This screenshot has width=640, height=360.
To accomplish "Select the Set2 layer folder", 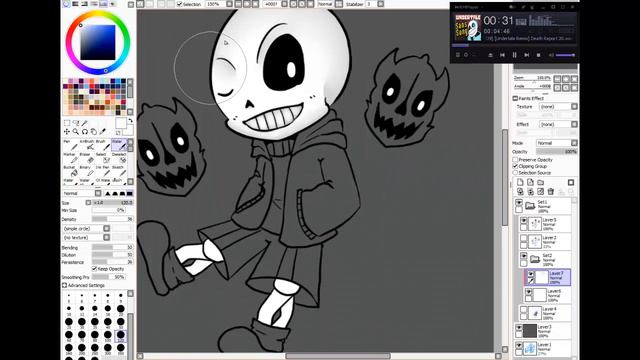I will click(545, 260).
